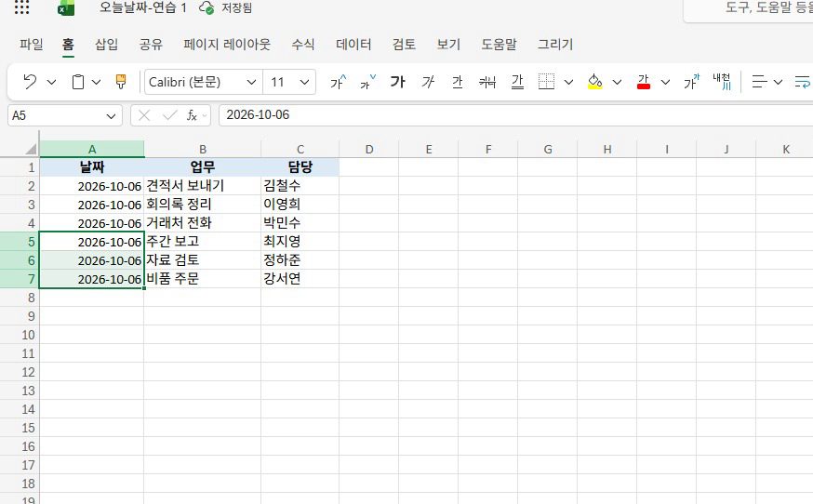Open the 검토 tab

404,45
